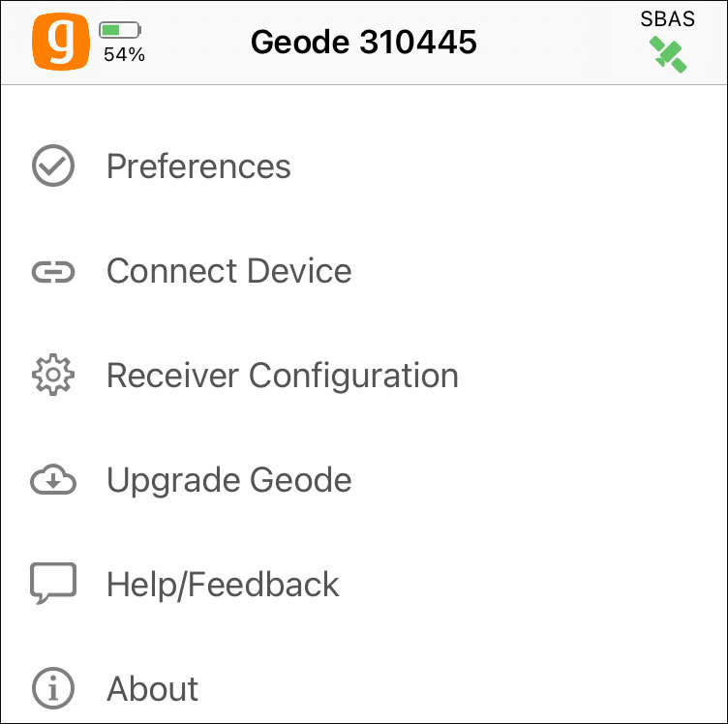Click the About info circle icon
Image resolution: width=728 pixels, height=724 pixels.
pos(53,689)
